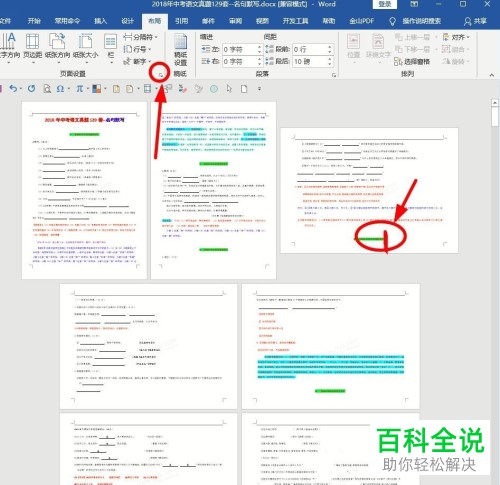Open the 页边距 margins gallery
Viewport: 500px width, 485px height.
click(x=32, y=47)
